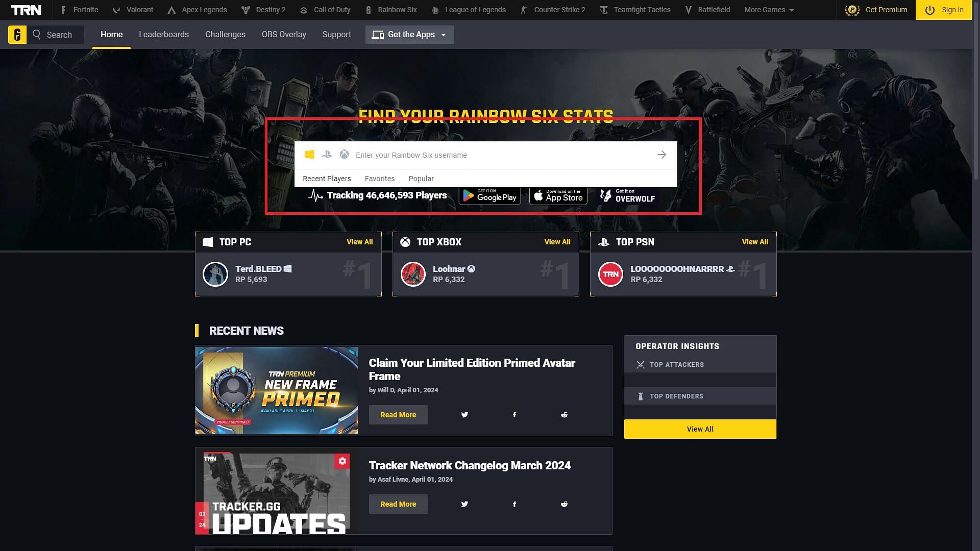Viewport: 980px width, 551px height.
Task: Select PC platform toggle for search
Action: [310, 155]
